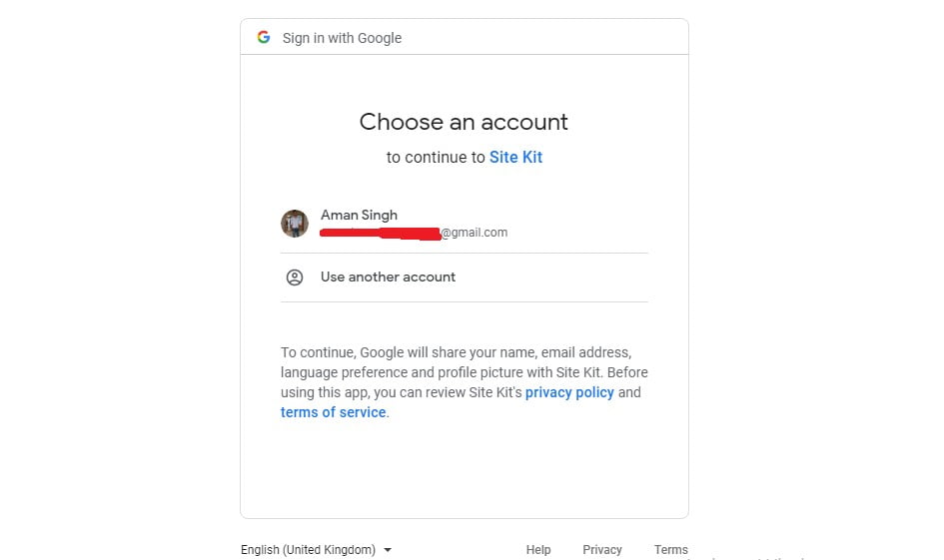Click the Google G logo
The width and height of the screenshot is (944, 560).
[264, 37]
